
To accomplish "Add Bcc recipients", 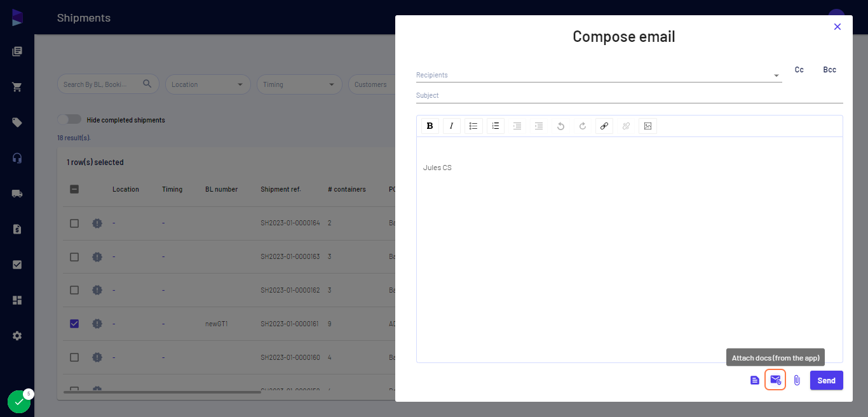I will (830, 70).
